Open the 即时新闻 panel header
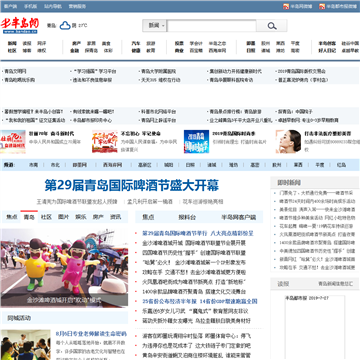360x360 pixels. click(x=289, y=182)
